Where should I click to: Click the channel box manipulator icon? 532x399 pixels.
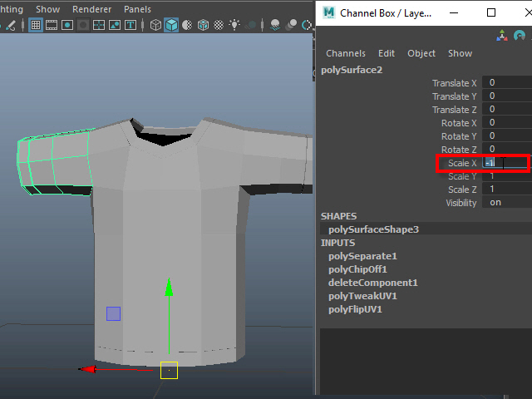pos(502,36)
